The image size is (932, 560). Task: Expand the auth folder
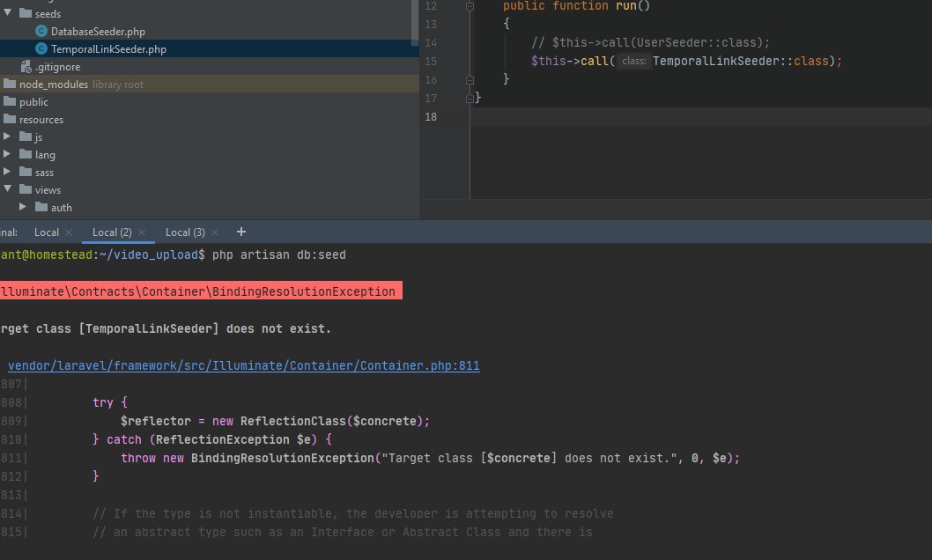(24, 208)
